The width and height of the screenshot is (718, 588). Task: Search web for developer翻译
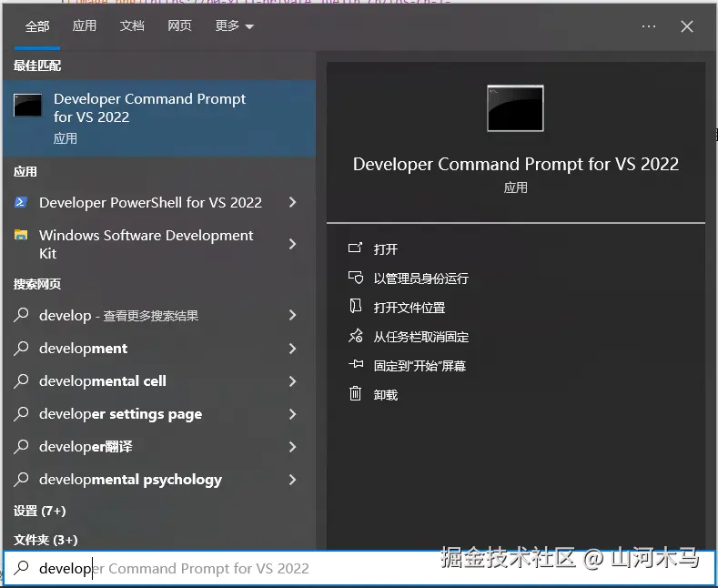pyautogui.click(x=86, y=447)
